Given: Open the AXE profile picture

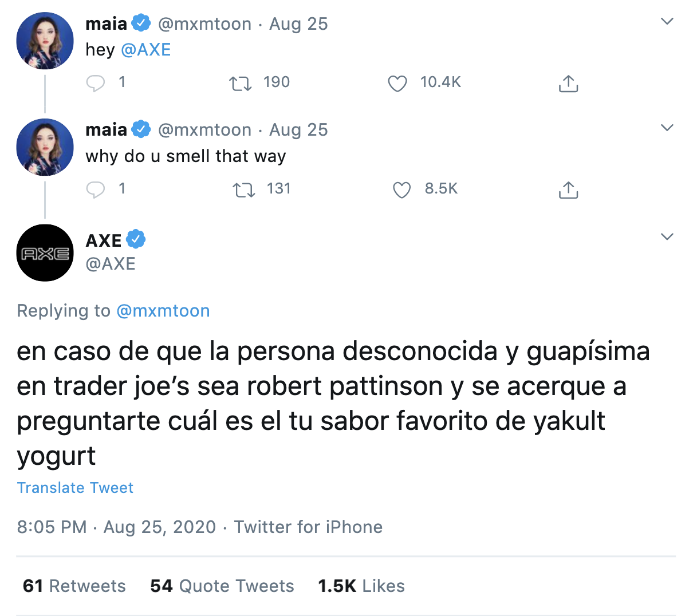Looking at the screenshot, I should coord(45,253).
